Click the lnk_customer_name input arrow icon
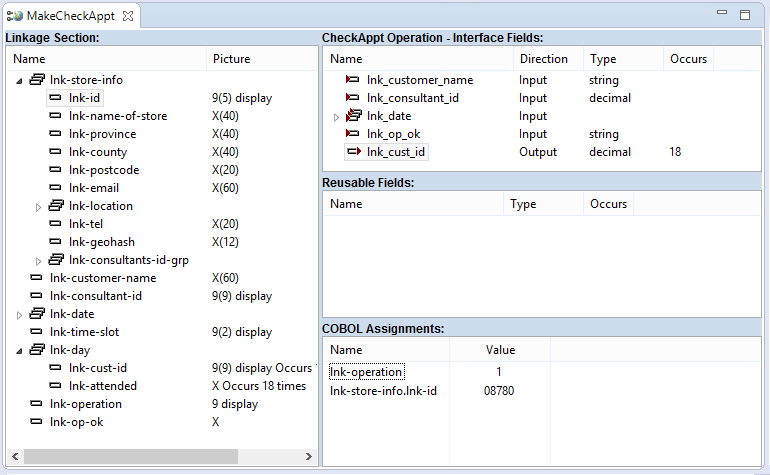770x475 pixels. coord(353,80)
